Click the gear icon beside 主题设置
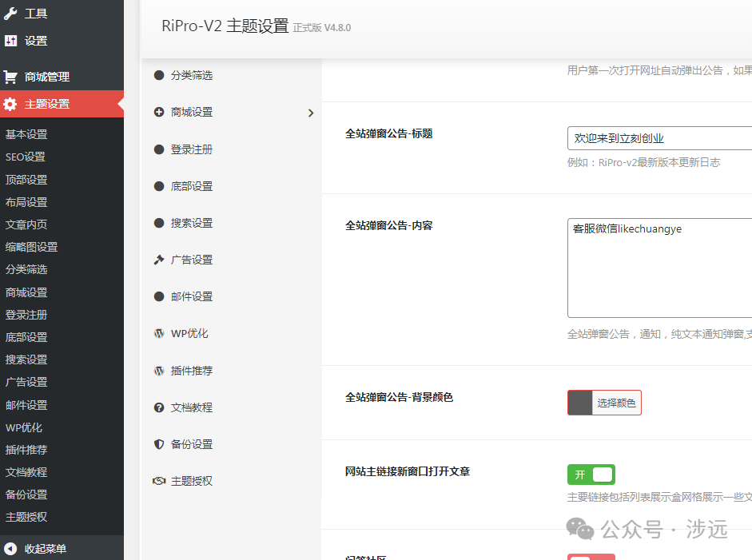This screenshot has width=752, height=560. pos(10,104)
